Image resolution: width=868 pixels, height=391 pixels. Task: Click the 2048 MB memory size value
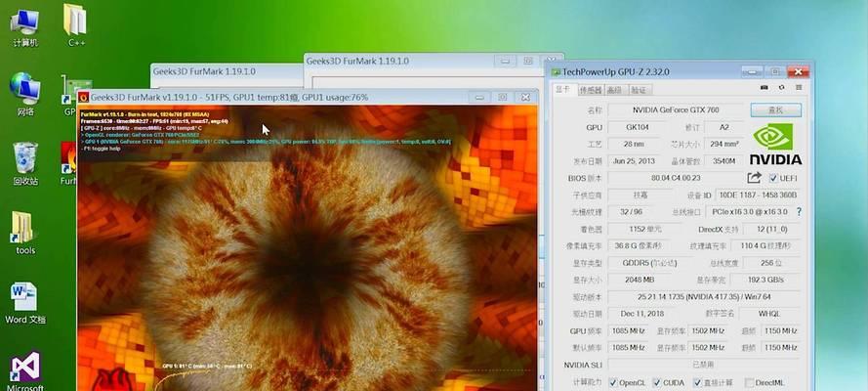coord(640,280)
